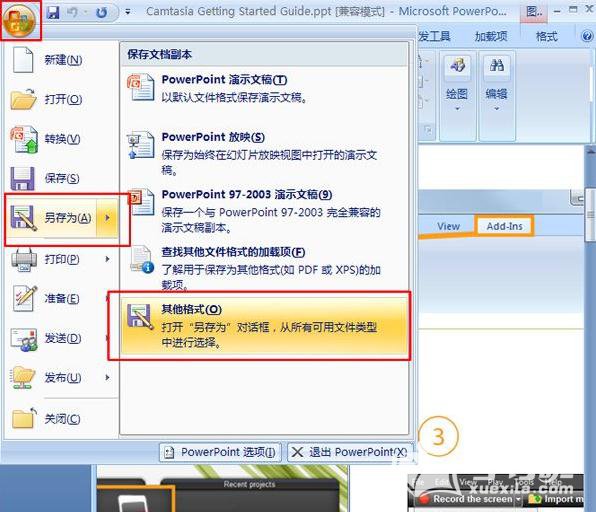Save as PowerPoint 放映(S)
This screenshot has height=512, width=596.
[x=264, y=153]
